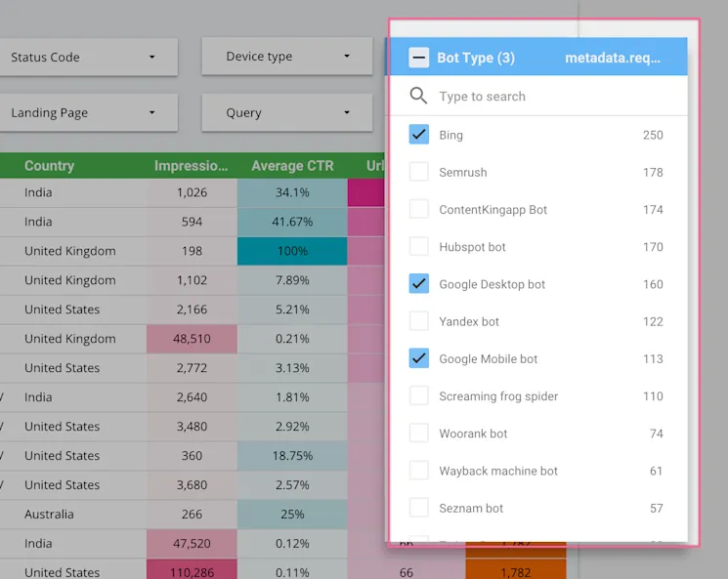The image size is (728, 579).
Task: Click the Woorank bot label
Action: (x=473, y=434)
